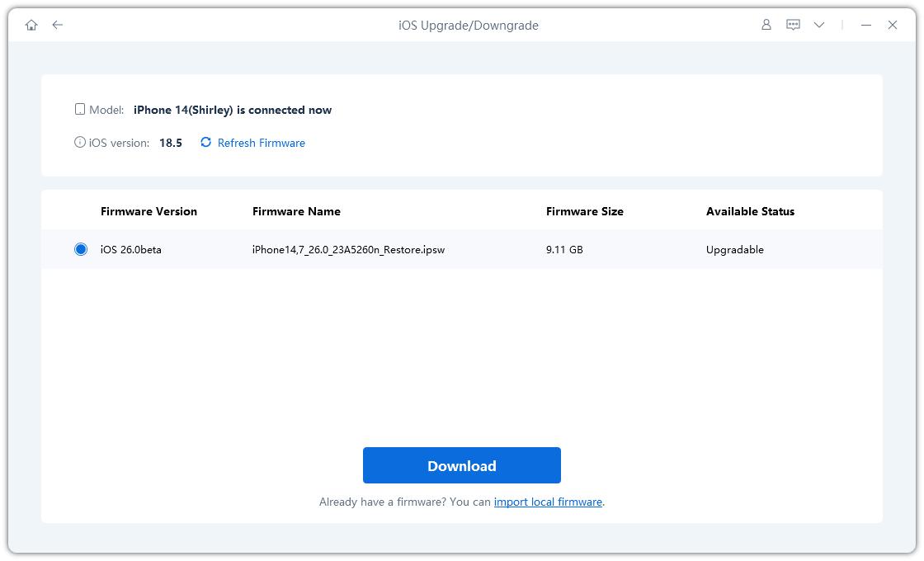Open the dropdown chevron in the title bar
This screenshot has width=924, height=561.
[819, 25]
